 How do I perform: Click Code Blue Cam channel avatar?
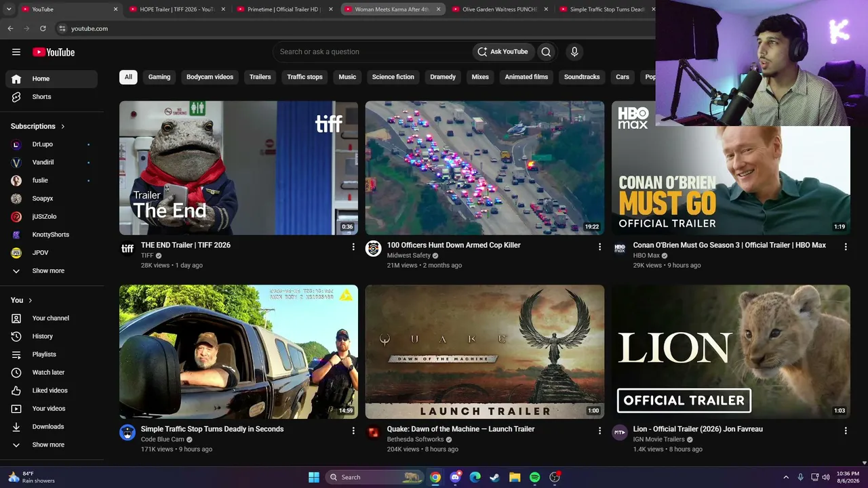[127, 432]
